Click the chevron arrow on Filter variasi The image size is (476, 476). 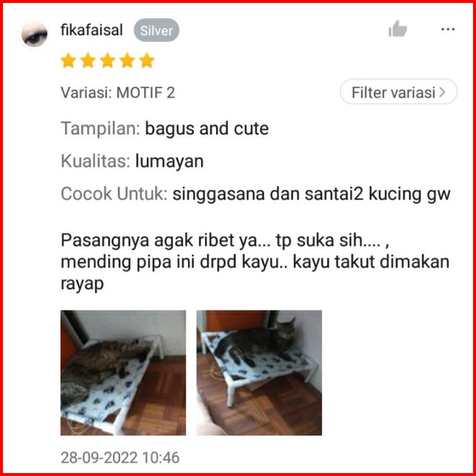(443, 92)
